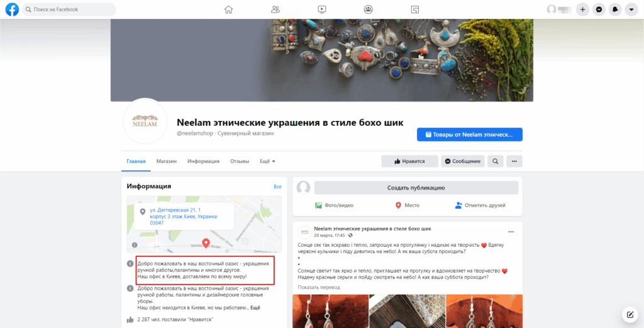
Task: Switch to the Информация tab
Action: point(203,162)
